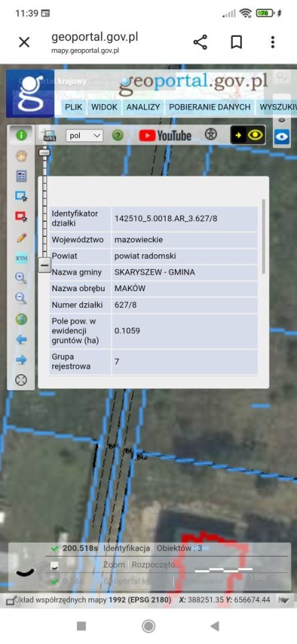Tap the Android back triangle button
The image size is (297, 644).
pos(215,626)
